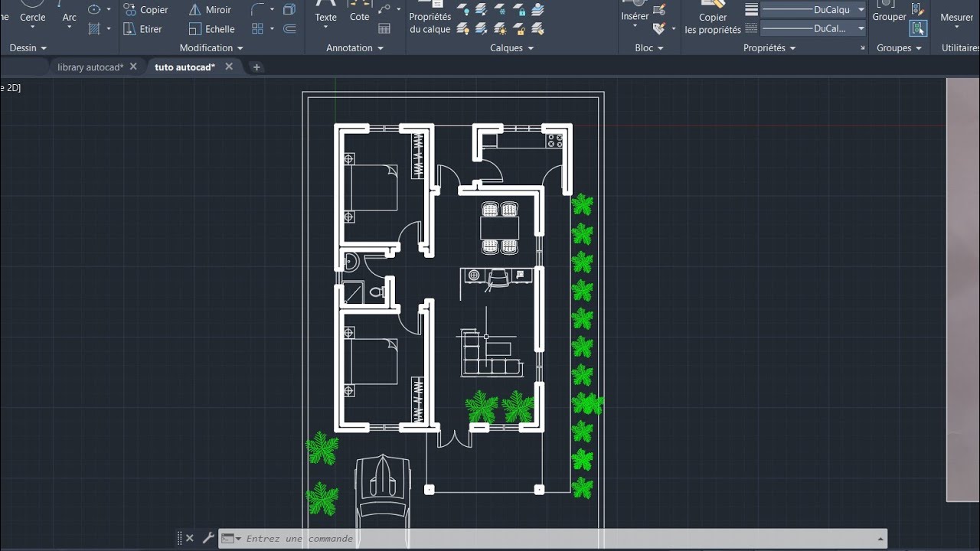980x551 pixels.
Task: Select the Cercle drawing tool
Action: tap(32, 13)
